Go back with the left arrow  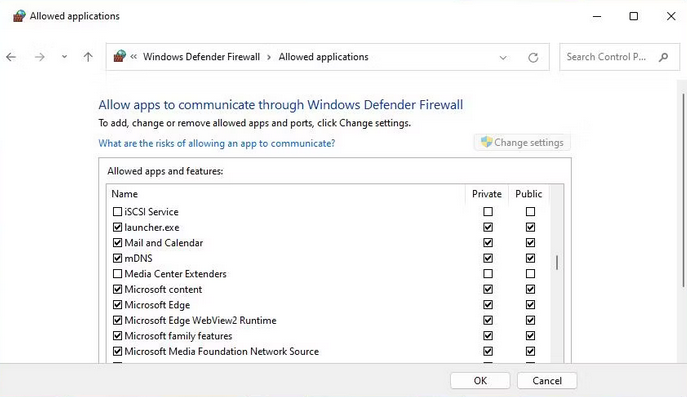click(11, 57)
